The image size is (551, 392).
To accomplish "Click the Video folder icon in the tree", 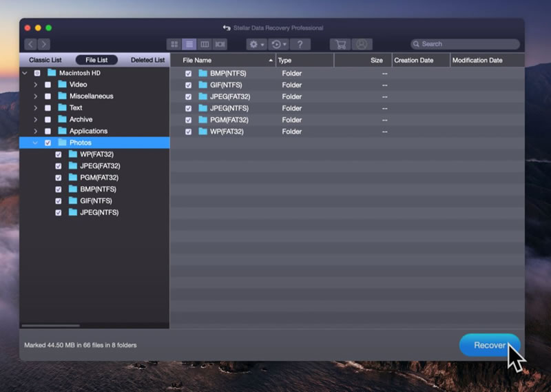I will coord(62,84).
